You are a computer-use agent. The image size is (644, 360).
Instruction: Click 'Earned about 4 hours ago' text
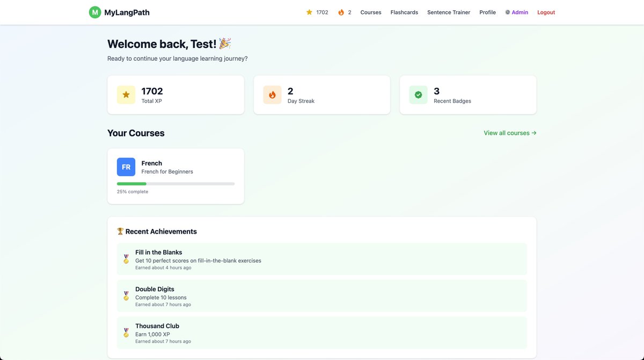(x=163, y=268)
